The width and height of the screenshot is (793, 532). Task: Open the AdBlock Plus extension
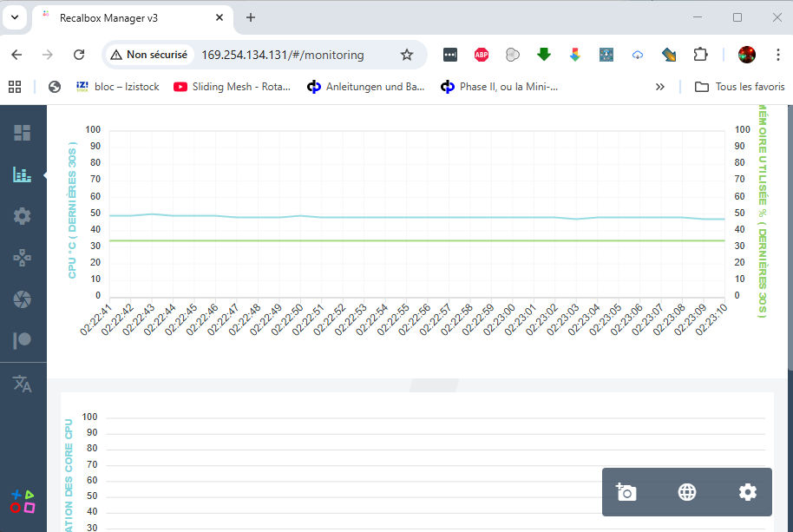click(482, 55)
